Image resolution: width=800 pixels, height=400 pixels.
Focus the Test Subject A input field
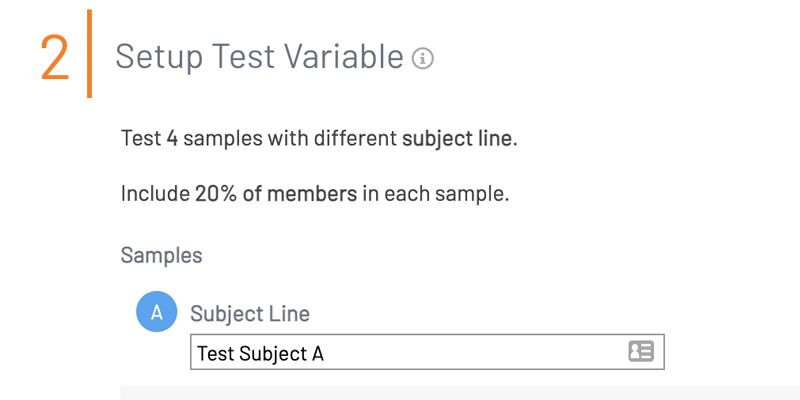[x=427, y=352]
